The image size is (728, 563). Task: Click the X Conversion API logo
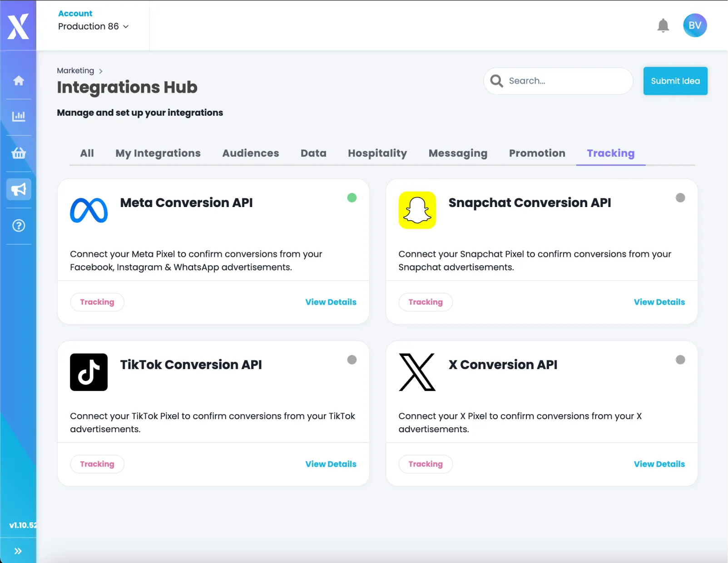pos(417,372)
